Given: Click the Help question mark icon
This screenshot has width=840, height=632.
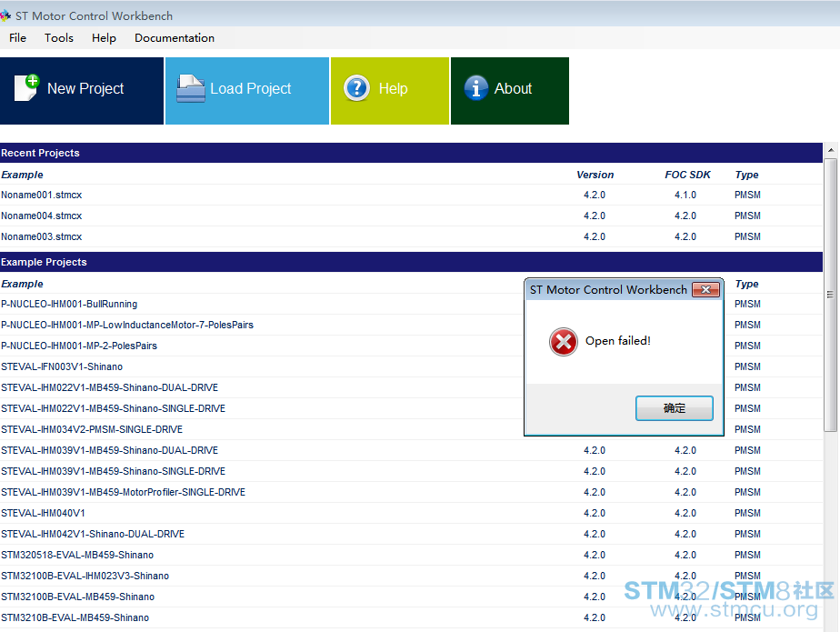Looking at the screenshot, I should tap(356, 88).
